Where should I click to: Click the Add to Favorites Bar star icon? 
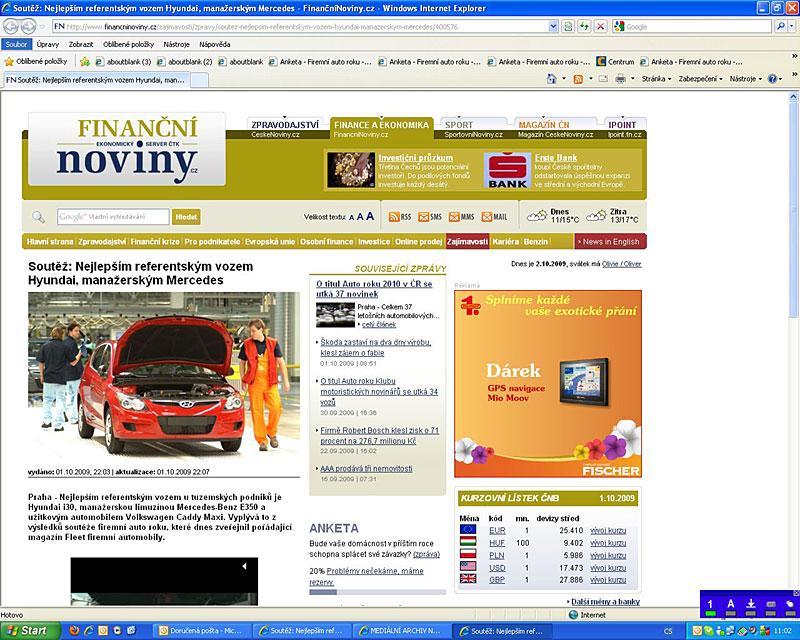tap(85, 62)
